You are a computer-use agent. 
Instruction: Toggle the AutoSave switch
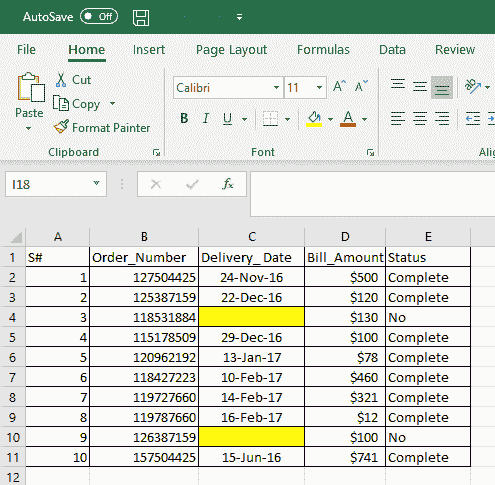(x=99, y=17)
